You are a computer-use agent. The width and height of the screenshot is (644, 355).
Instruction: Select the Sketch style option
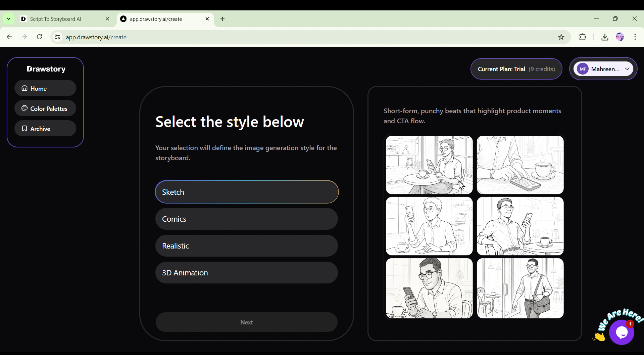coord(247,192)
